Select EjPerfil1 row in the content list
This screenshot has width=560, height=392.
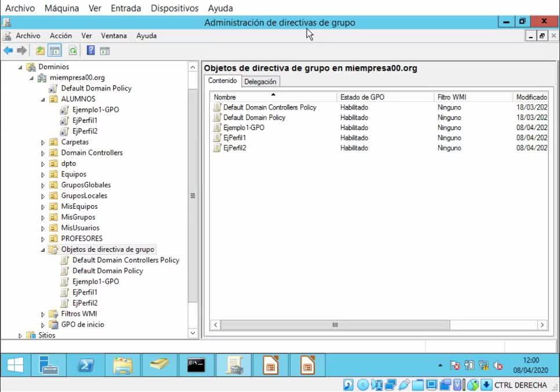[380, 137]
